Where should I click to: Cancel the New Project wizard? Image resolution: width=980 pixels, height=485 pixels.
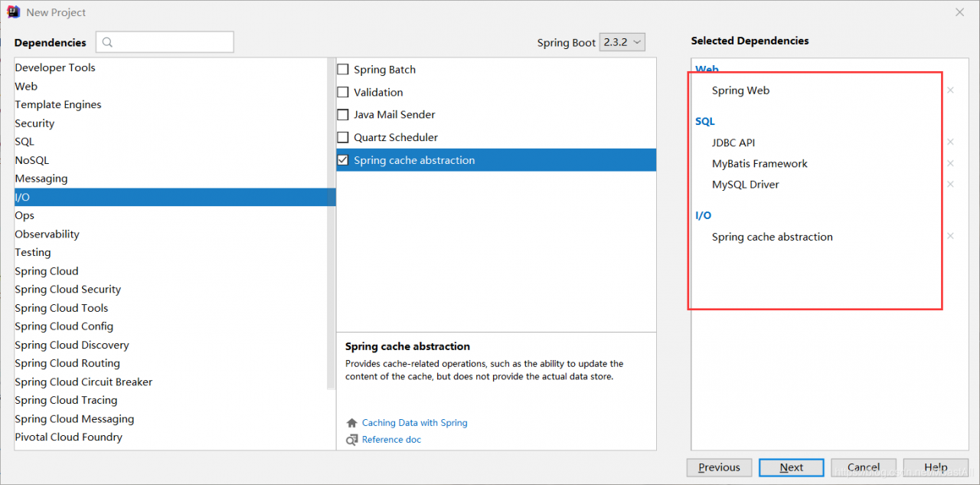click(864, 467)
